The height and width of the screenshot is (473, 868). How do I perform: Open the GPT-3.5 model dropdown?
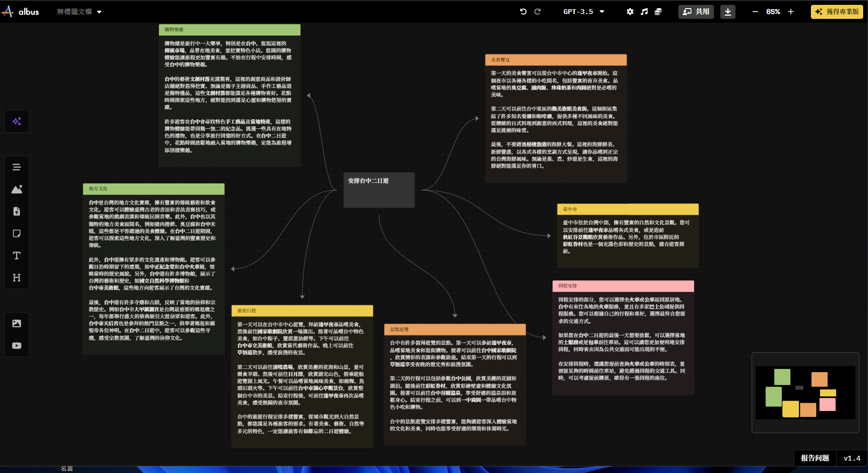click(584, 11)
